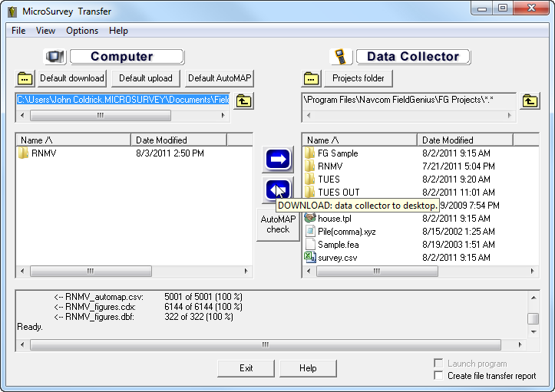Click the computer path scrollbar thumb
The height and width of the screenshot is (392, 555).
(101, 115)
